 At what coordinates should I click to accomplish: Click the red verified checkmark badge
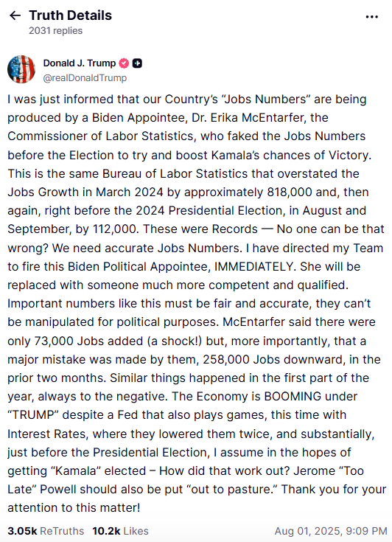[124, 63]
